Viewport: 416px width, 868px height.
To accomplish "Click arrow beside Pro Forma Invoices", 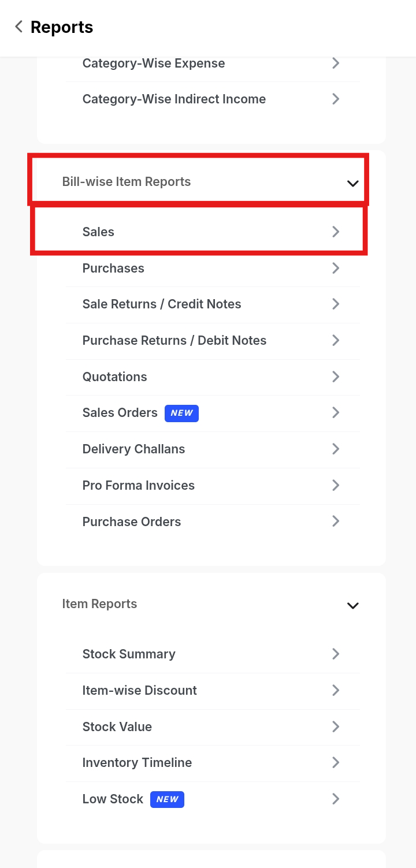I will coord(336,485).
